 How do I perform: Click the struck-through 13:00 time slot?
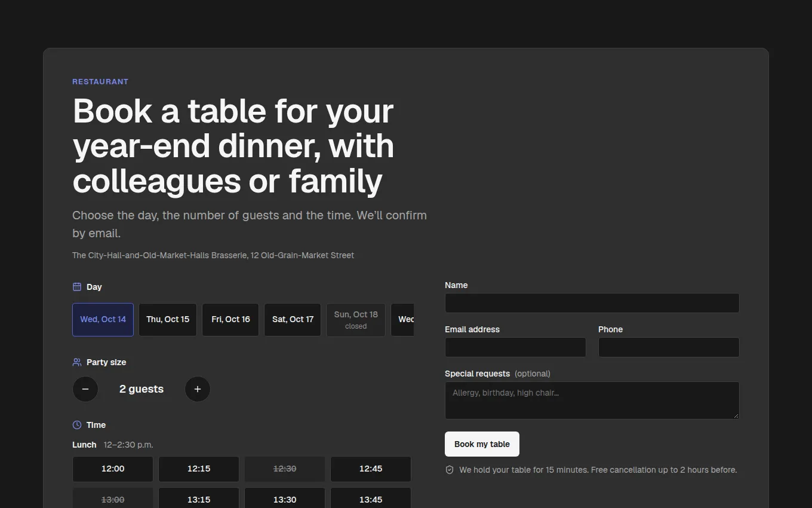113,498
